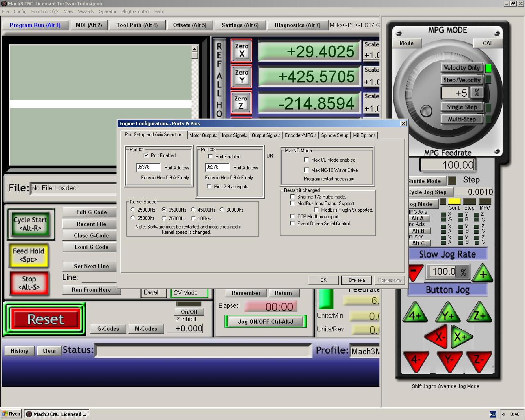Click the Zero X axis button
The height and width of the screenshot is (420, 525).
[x=241, y=50]
